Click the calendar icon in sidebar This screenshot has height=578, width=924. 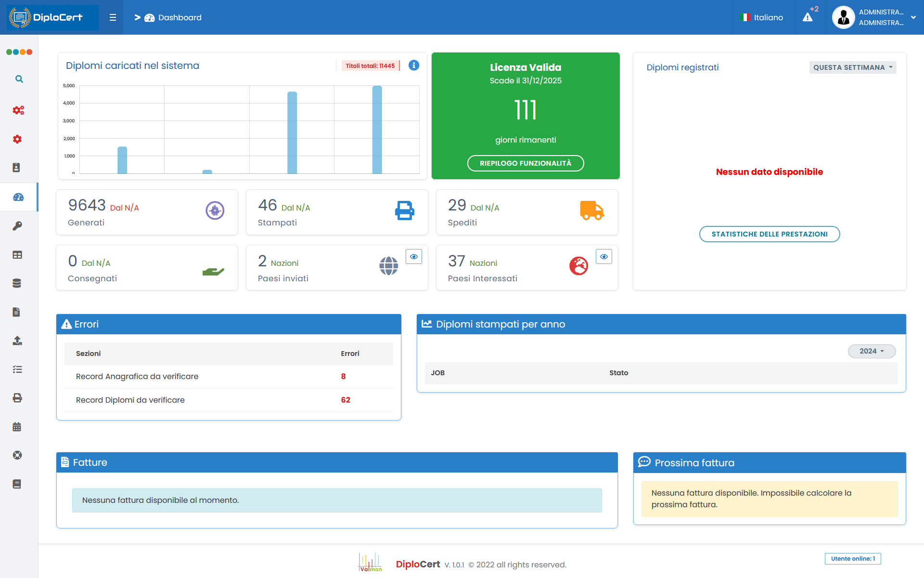[17, 426]
